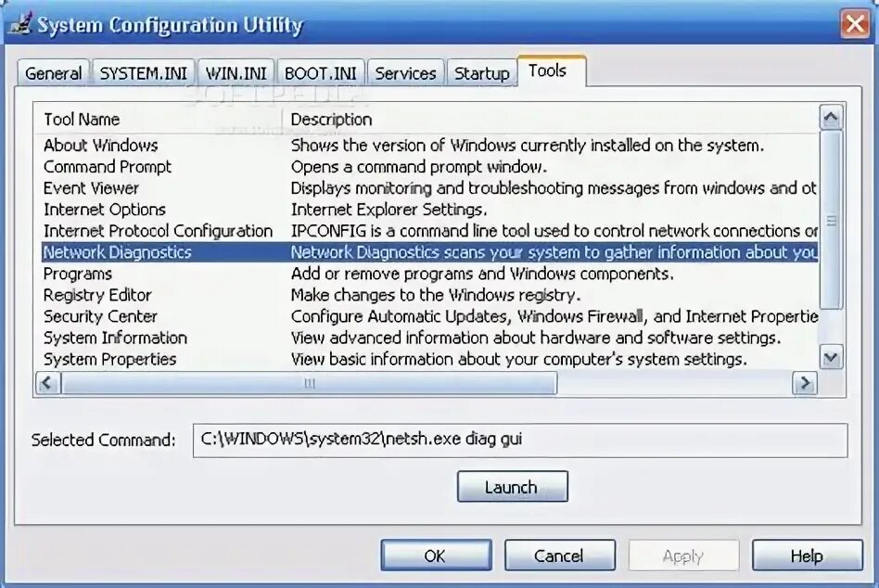879x588 pixels.
Task: Select the Command Prompt tool
Action: (x=108, y=167)
